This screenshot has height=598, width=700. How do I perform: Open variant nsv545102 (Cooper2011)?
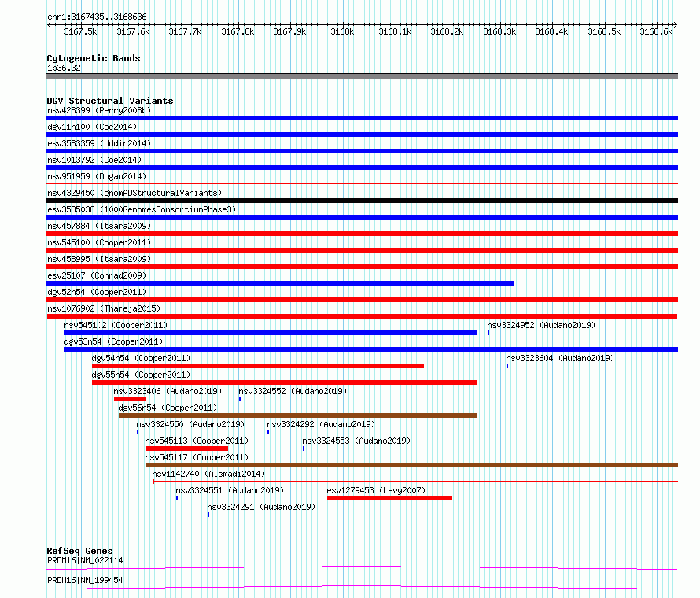pyautogui.click(x=116, y=325)
